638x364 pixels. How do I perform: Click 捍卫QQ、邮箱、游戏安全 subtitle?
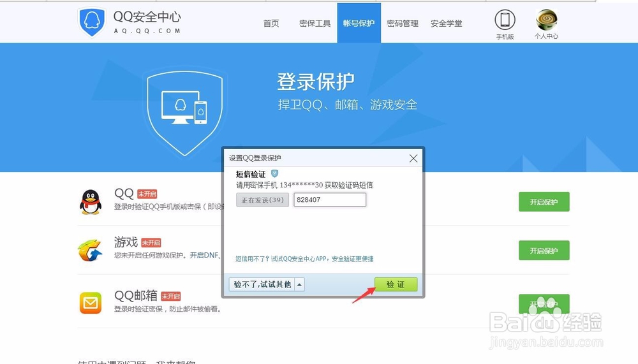pyautogui.click(x=348, y=105)
